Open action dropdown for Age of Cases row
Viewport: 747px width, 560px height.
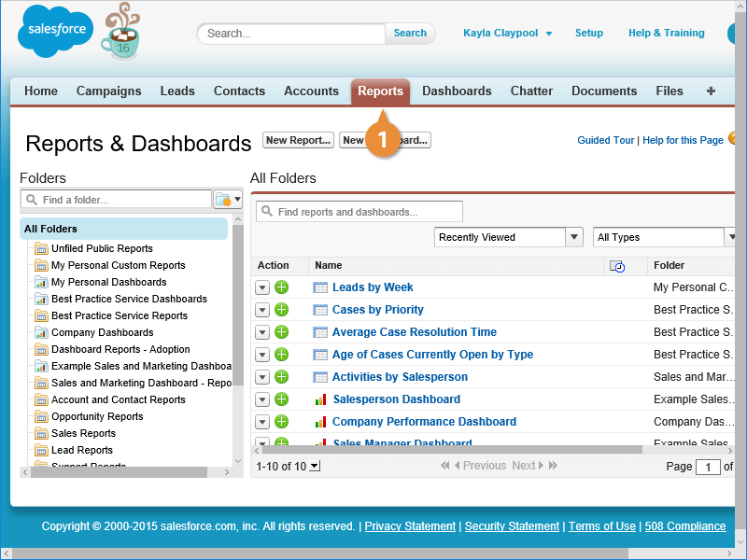pyautogui.click(x=262, y=355)
